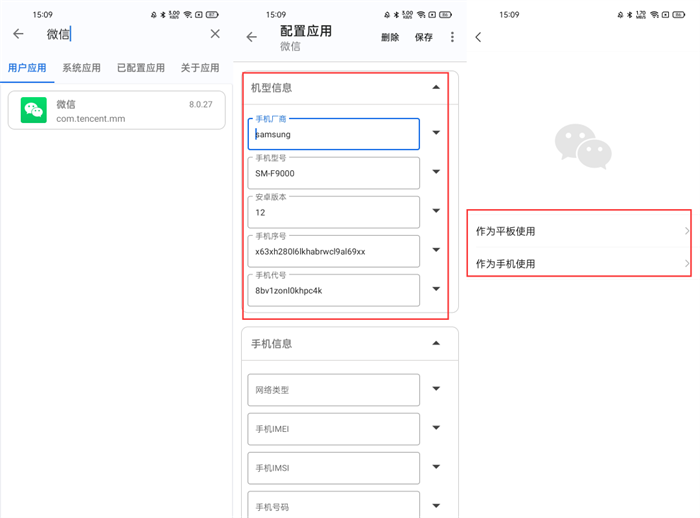Tap the 删除 button
Screen dimensions: 700x518
390,38
